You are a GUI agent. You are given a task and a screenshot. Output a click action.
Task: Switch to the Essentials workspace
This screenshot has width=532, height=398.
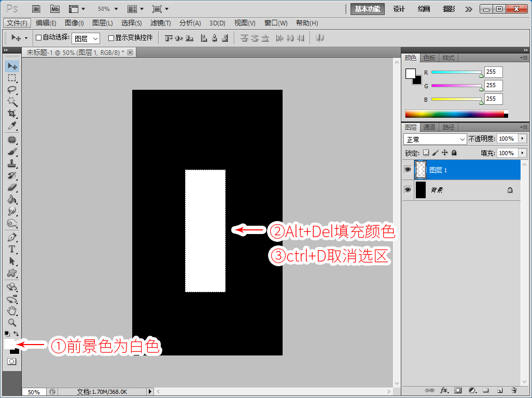(368, 9)
